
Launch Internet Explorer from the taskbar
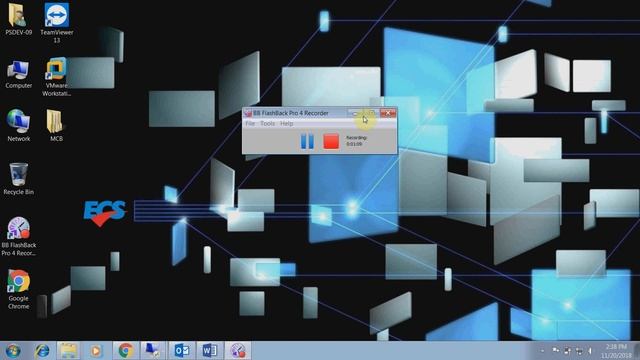42,351
